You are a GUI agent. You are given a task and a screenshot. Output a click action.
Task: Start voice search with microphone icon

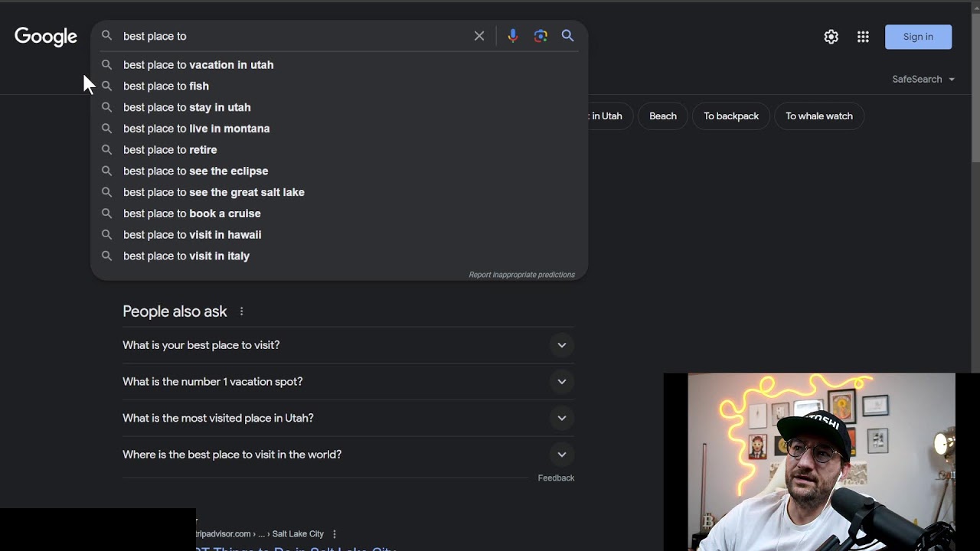[x=512, y=36]
